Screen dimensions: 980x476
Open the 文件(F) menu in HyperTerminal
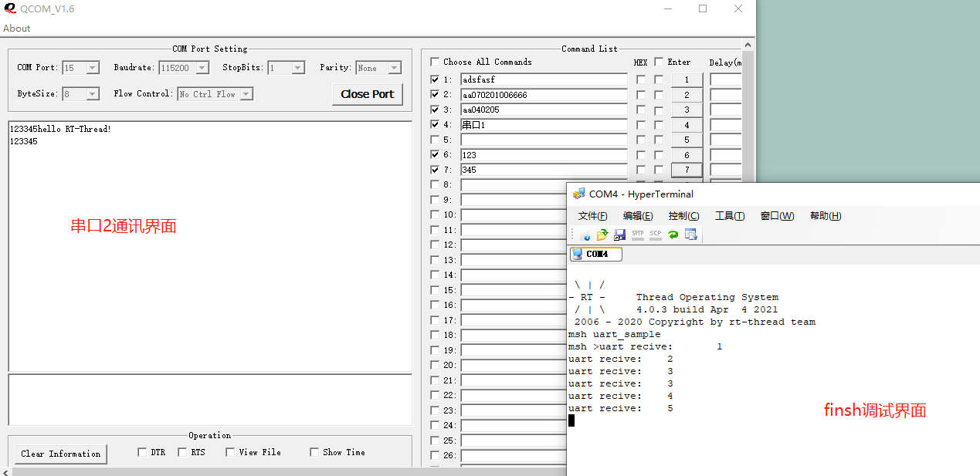coord(592,216)
